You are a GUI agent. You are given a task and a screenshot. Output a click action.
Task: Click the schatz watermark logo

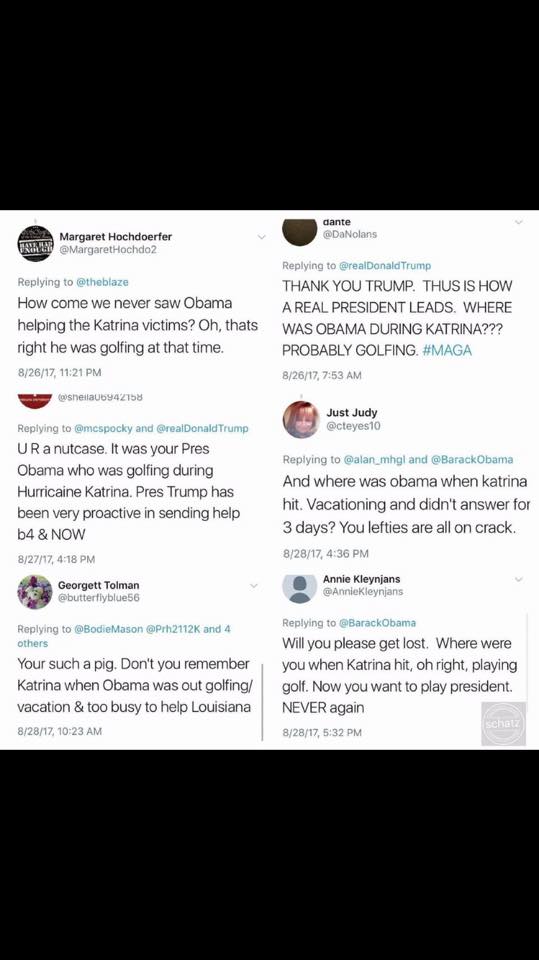click(x=503, y=724)
